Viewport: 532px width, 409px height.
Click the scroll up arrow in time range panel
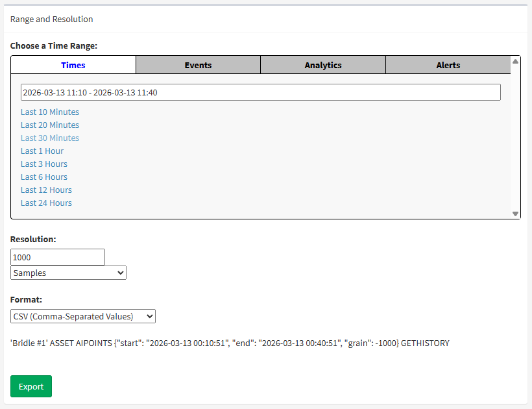pos(516,62)
